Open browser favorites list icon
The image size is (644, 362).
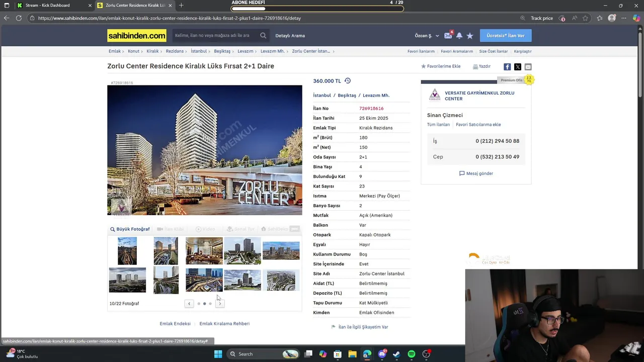[600, 18]
